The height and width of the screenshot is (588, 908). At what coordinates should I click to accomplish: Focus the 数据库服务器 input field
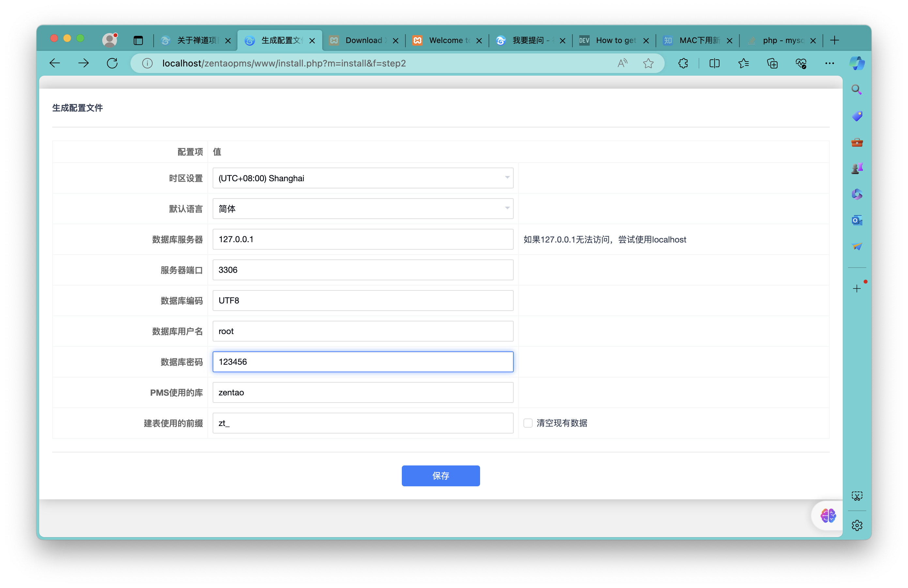pyautogui.click(x=363, y=239)
